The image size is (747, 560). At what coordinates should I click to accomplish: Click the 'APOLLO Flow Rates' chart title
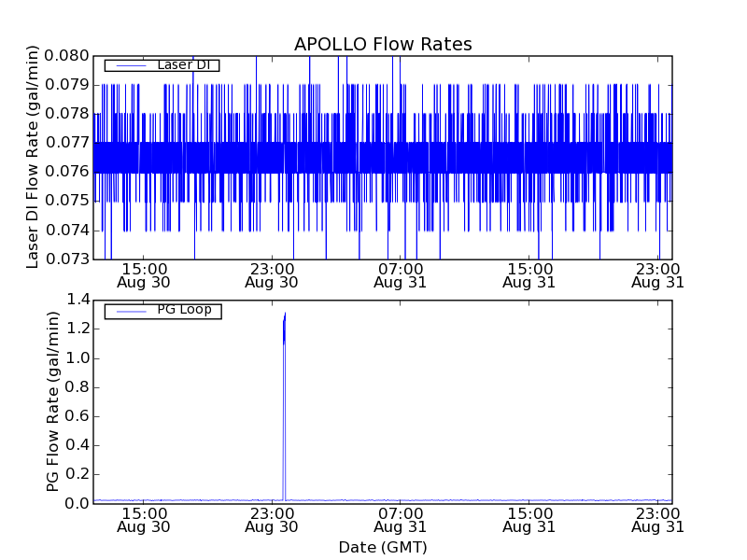383,45
